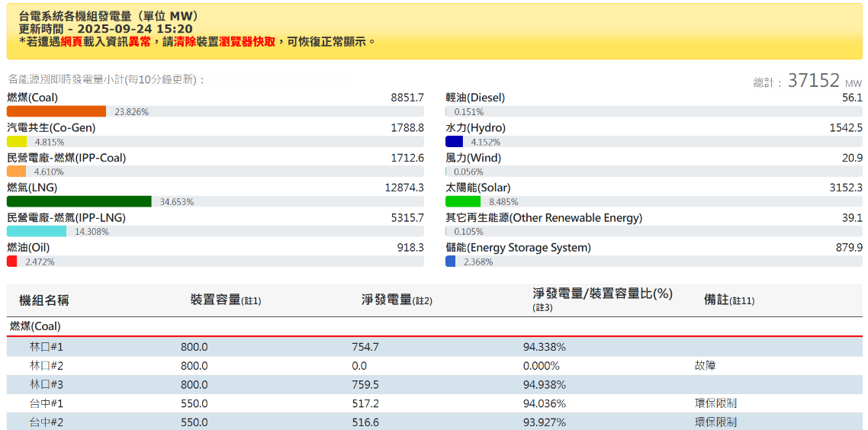Collapse the 燃煤(Coal) group row in table
868x430 pixels.
(35, 326)
